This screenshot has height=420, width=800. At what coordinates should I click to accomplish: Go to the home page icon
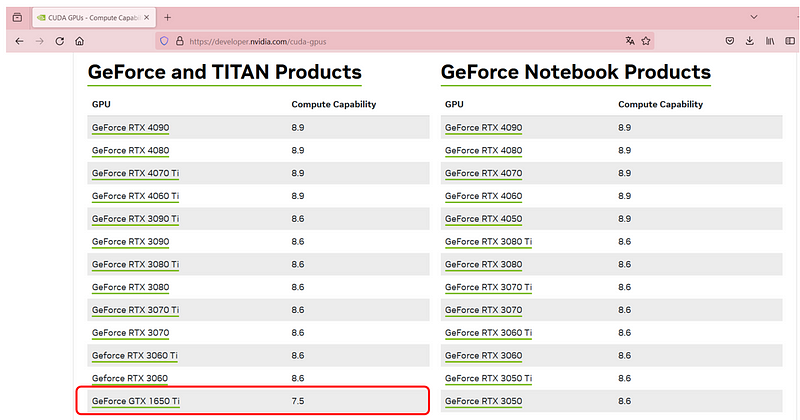click(80, 41)
